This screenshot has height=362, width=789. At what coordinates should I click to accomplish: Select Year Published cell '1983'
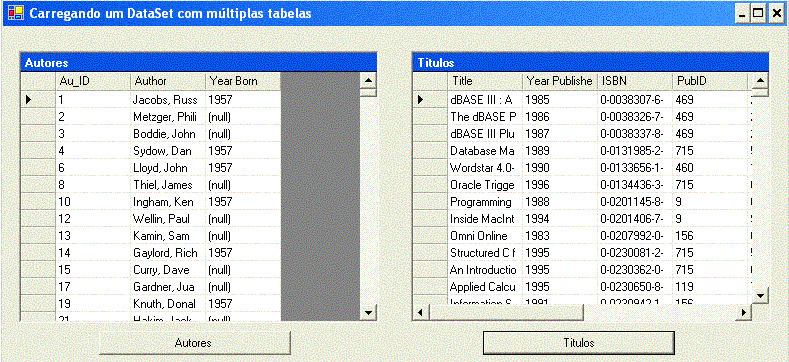[560, 236]
